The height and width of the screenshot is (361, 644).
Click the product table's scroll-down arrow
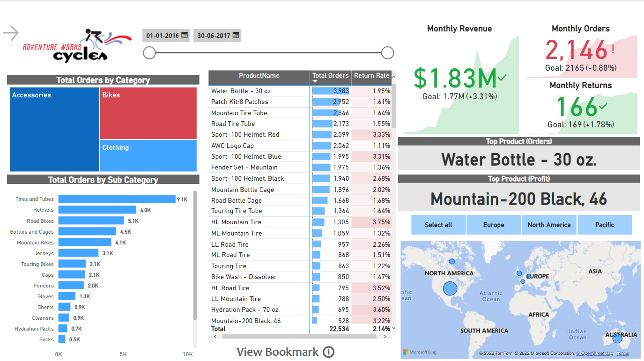pyautogui.click(x=393, y=329)
